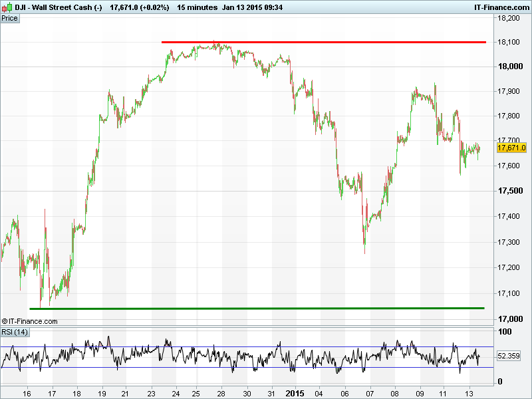Open the RSI (14) indicator label

pos(15,332)
